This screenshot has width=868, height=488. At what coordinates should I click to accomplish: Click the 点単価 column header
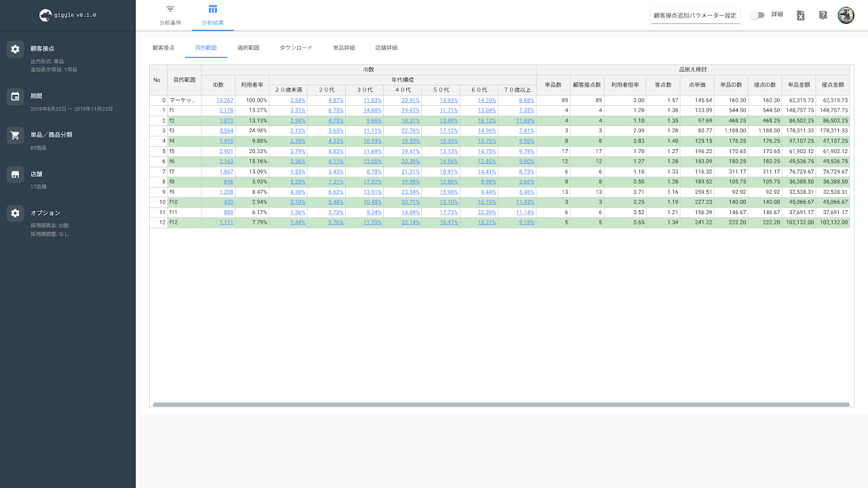pyautogui.click(x=697, y=85)
